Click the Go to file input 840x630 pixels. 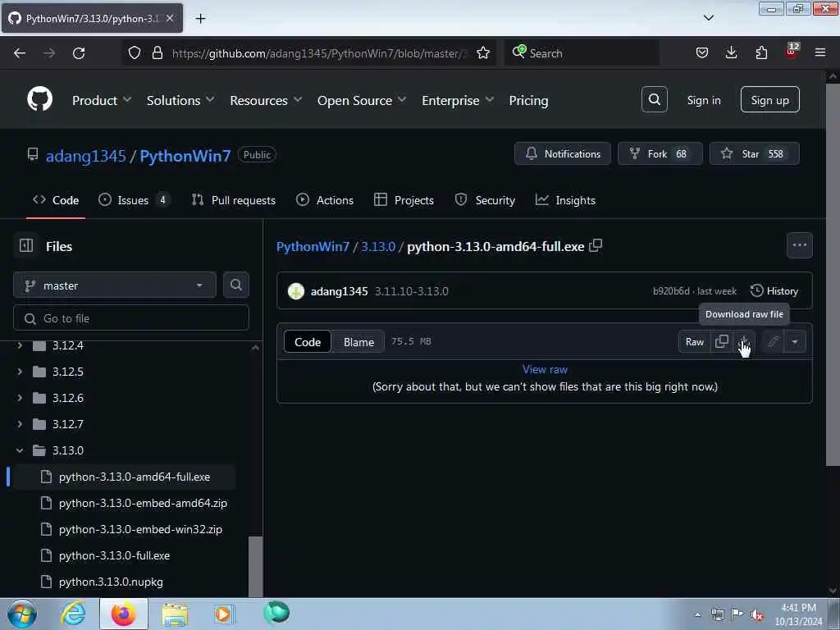tap(131, 318)
